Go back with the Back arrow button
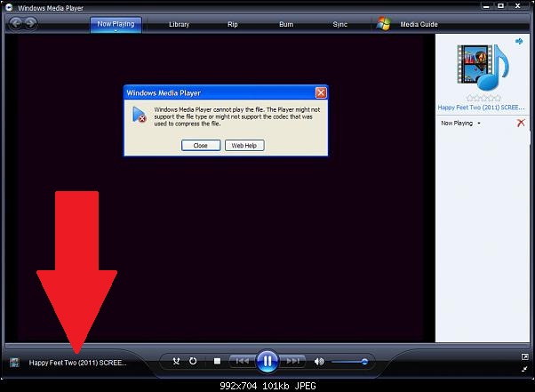 (x=16, y=23)
